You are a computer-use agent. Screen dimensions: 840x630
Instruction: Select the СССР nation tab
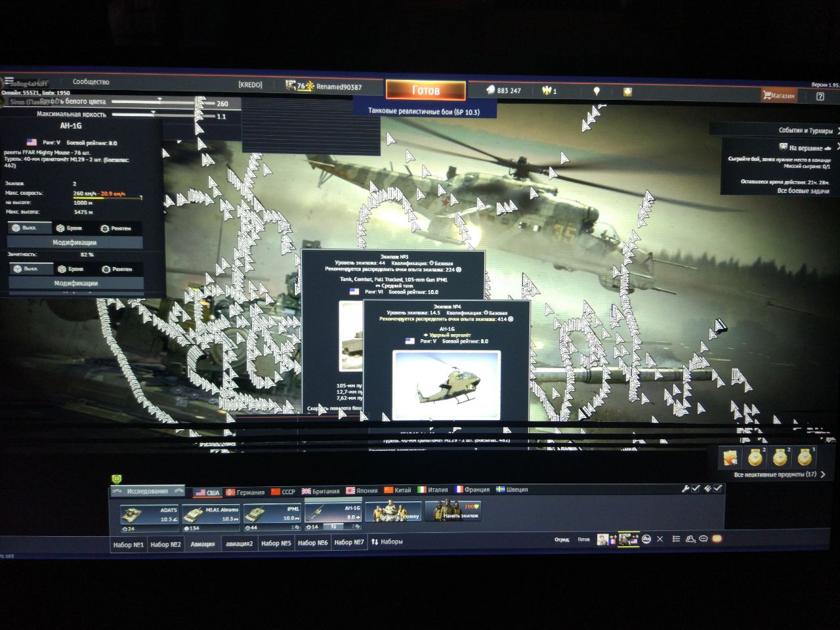tap(282, 492)
